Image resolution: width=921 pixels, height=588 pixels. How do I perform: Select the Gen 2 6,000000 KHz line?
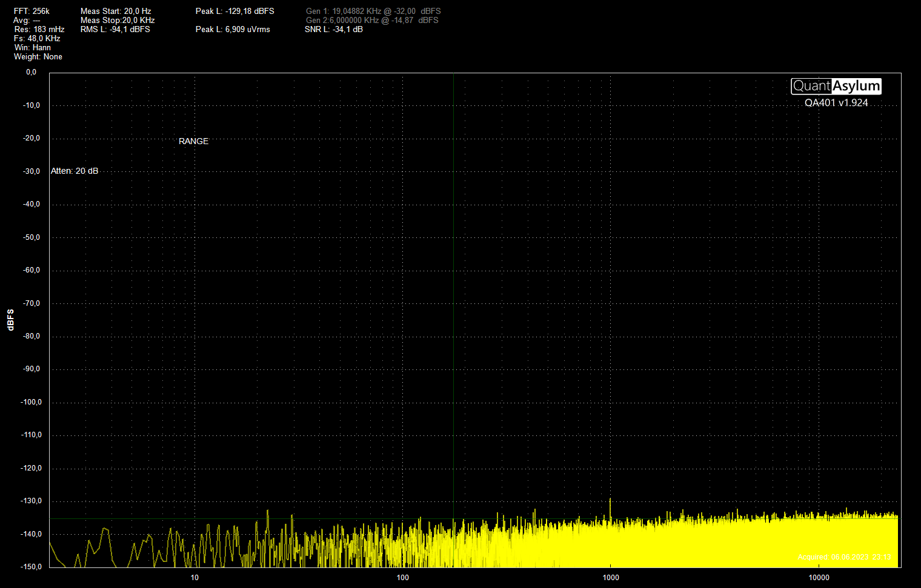pyautogui.click(x=371, y=21)
